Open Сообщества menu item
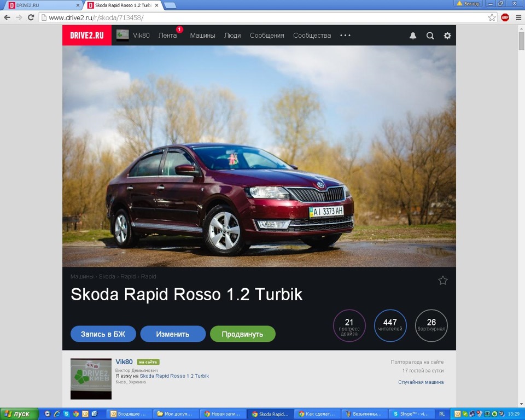525x420 pixels. 312,36
